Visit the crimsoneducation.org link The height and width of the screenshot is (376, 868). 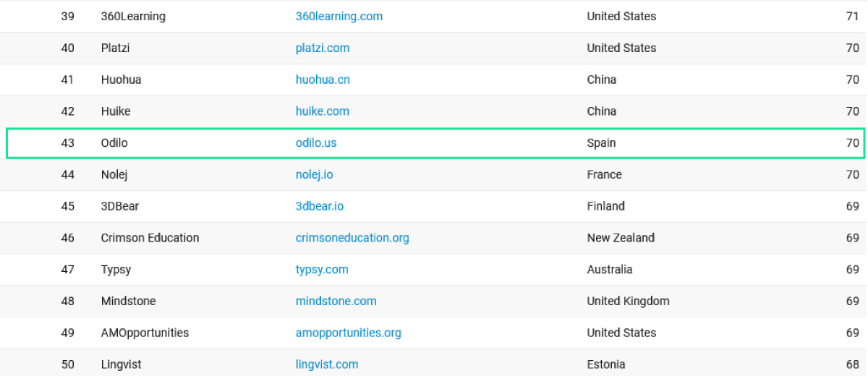352,238
